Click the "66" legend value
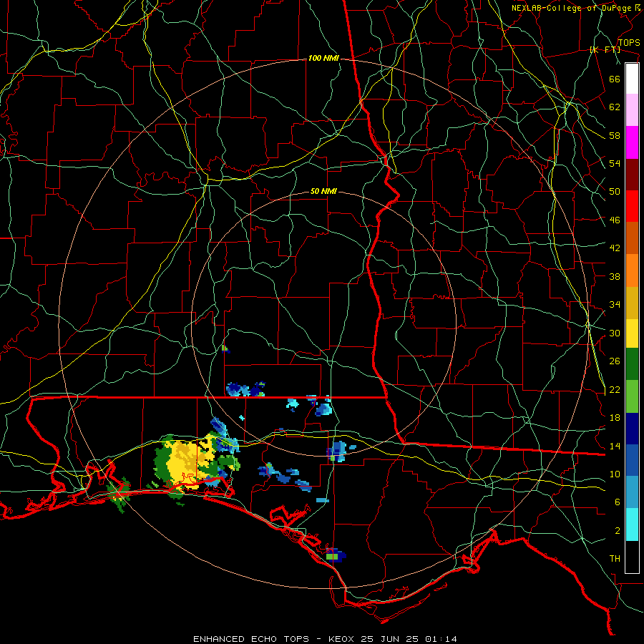The height and width of the screenshot is (644, 644). (x=615, y=79)
